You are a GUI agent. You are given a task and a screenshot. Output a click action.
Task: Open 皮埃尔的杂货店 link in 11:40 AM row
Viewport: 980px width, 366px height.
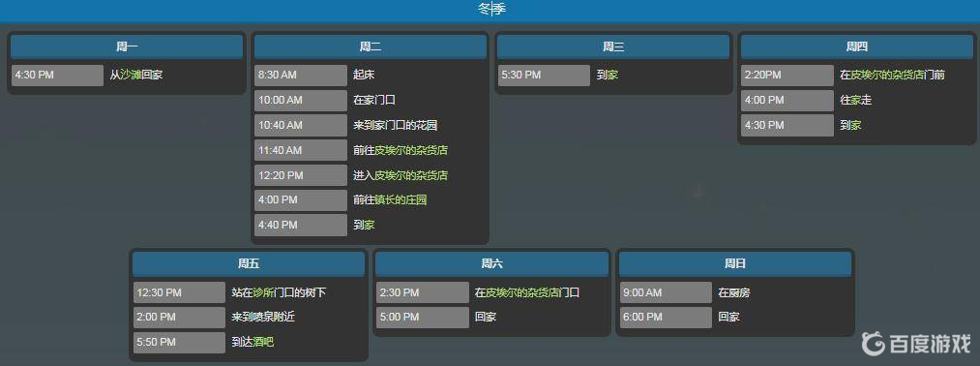[x=410, y=150]
